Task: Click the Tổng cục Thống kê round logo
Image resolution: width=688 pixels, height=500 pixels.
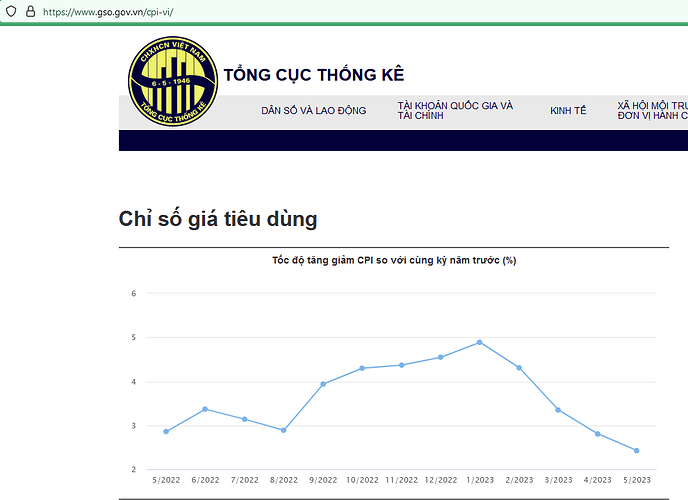Action: pos(173,81)
